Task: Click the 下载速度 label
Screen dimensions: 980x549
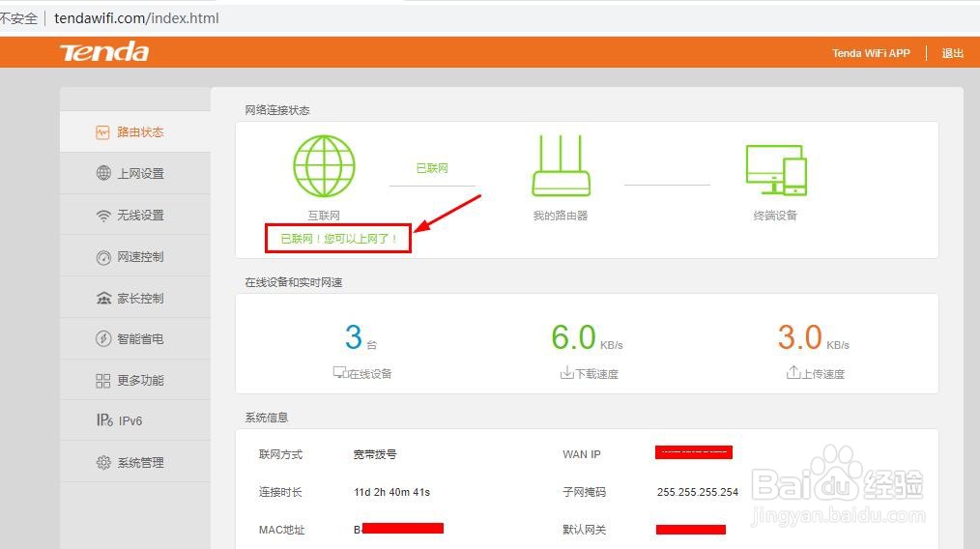Action: 597,374
